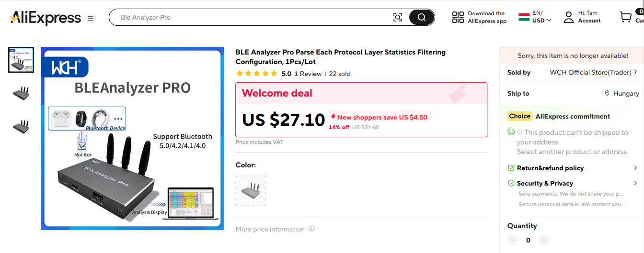Viewport: 644px width, 253px height.
Task: Select the second product thumbnail image
Action: point(21,93)
